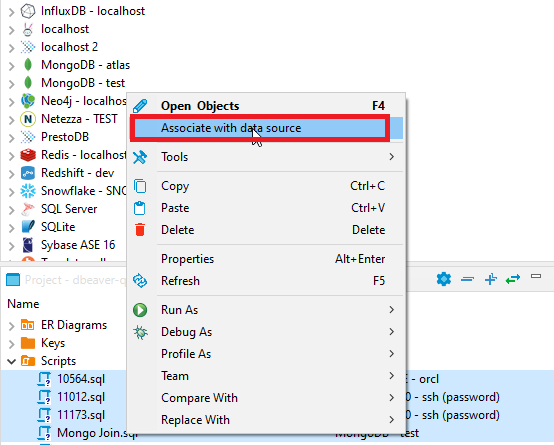Click the Keys folder icon
Image resolution: width=554 pixels, height=445 pixels.
pos(28,342)
